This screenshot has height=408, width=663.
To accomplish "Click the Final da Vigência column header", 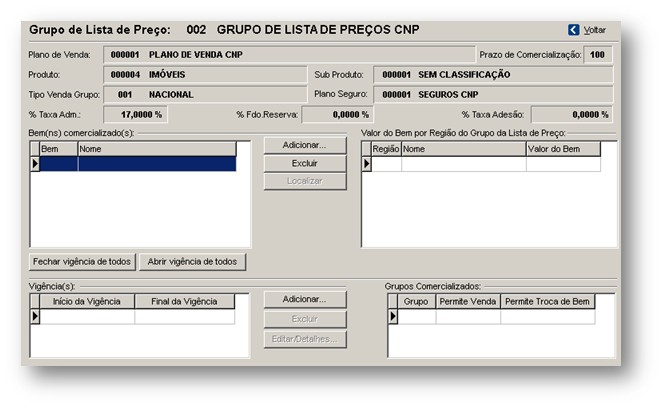I will pyautogui.click(x=184, y=301).
